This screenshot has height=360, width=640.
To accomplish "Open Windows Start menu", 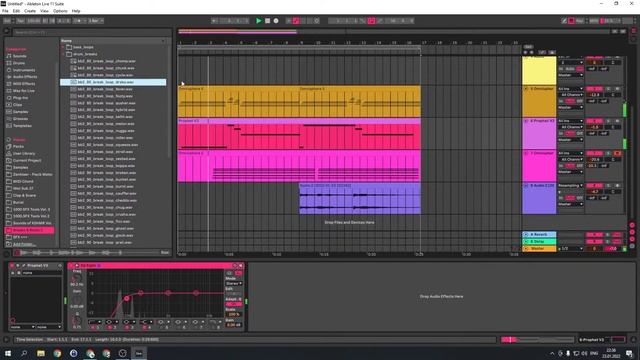I will 8,353.
